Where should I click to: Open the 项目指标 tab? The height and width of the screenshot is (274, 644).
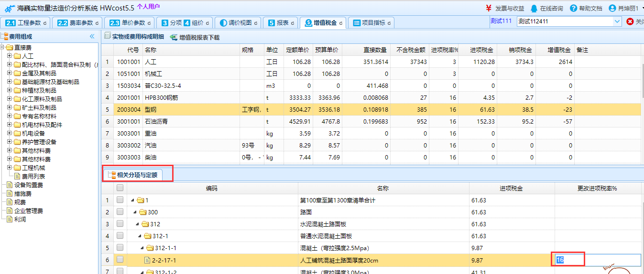371,23
